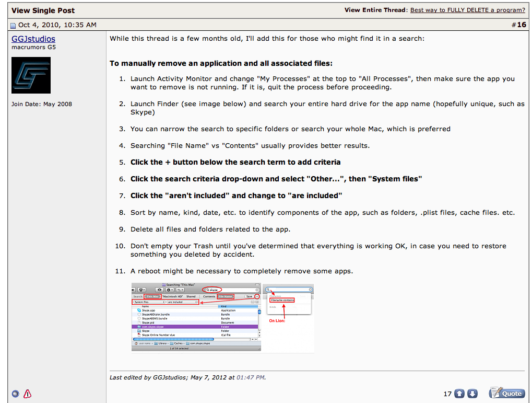Image resolution: width=532 pixels, height=403 pixels.
Task: Upvote the post with the up arrow
Action: [x=459, y=394]
